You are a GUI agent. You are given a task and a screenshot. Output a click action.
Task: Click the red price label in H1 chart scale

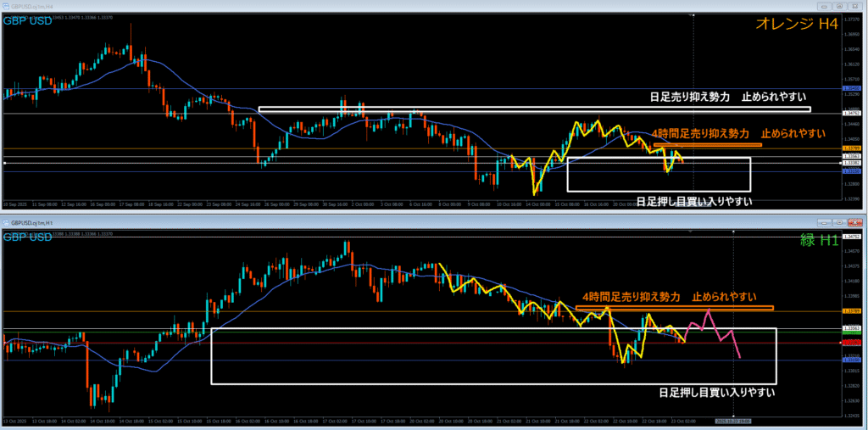851,343
